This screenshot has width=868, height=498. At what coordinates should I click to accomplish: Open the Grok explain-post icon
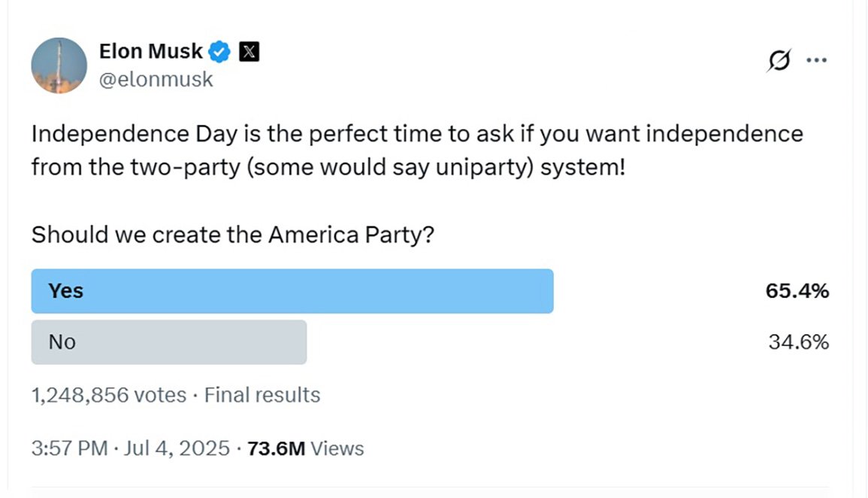tap(779, 60)
